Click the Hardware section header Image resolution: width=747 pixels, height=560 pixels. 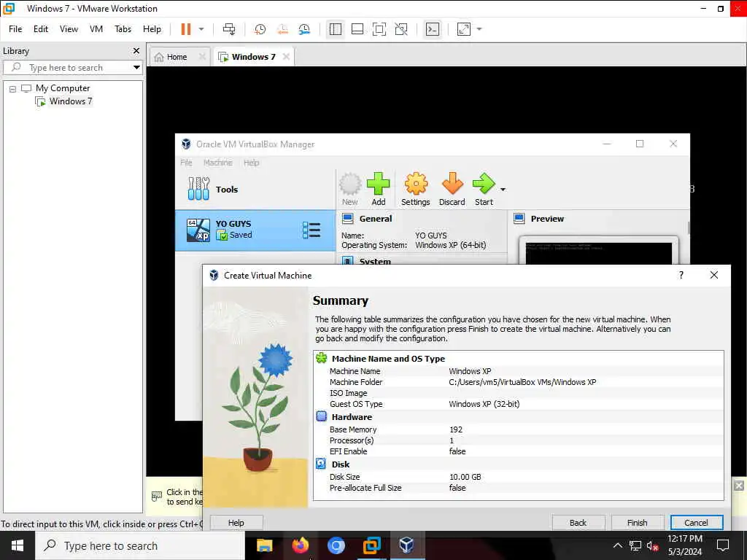click(x=352, y=416)
